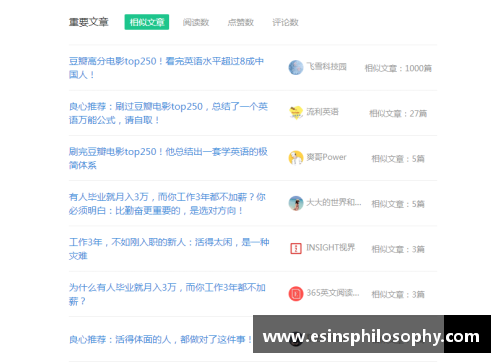Open article 良心推荐：活得体面的人，都做对了这件事
500x362 pixels.
coord(160,339)
